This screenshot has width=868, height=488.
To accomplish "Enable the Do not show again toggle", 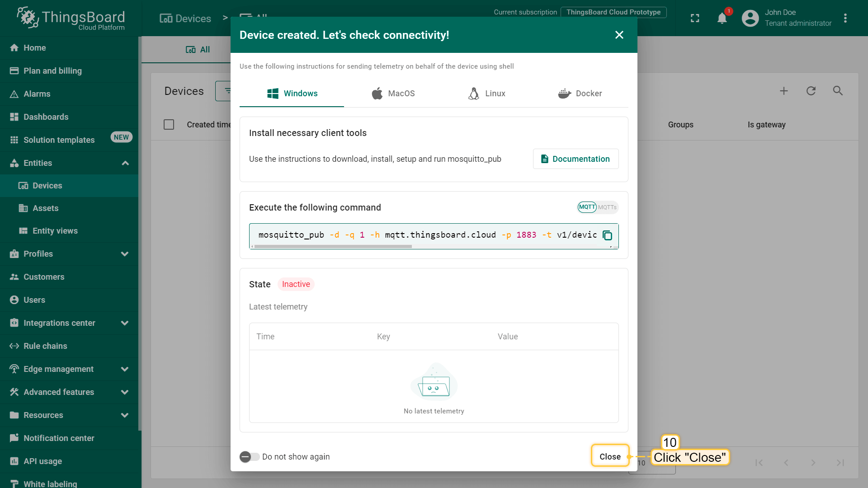I will (249, 457).
